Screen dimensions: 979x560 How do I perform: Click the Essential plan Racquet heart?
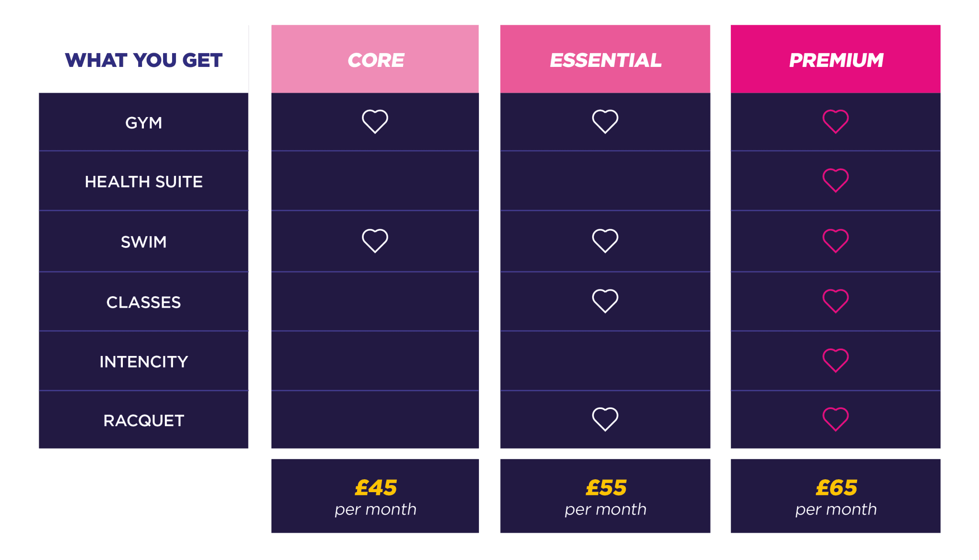pos(605,419)
